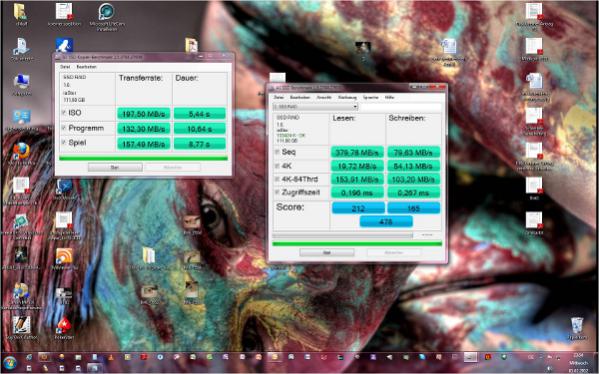
Task: Open the Ansicht menu in AS SSD
Action: [324, 97]
